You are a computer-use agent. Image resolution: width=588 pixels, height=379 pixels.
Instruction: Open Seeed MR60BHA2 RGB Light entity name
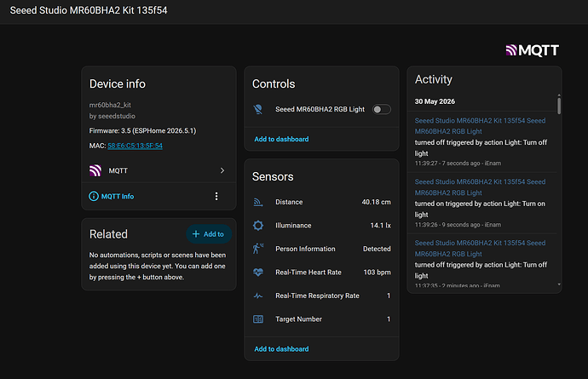pyautogui.click(x=320, y=110)
